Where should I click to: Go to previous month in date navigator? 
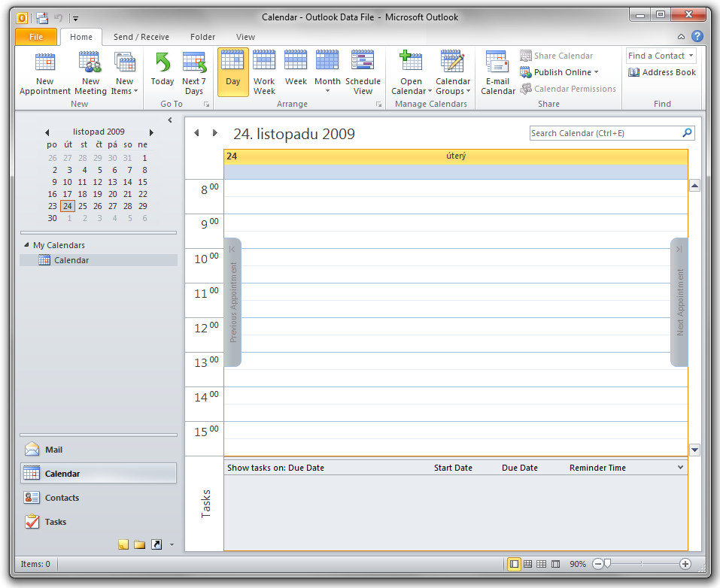[47, 132]
